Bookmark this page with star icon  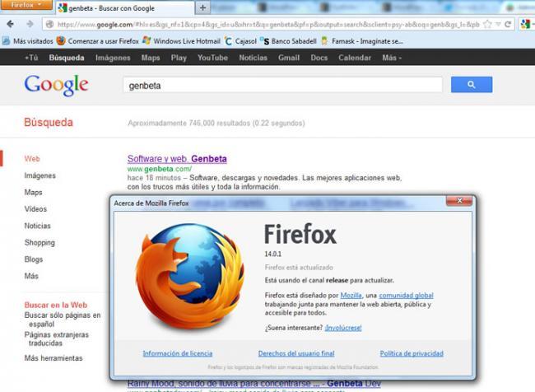(x=488, y=24)
